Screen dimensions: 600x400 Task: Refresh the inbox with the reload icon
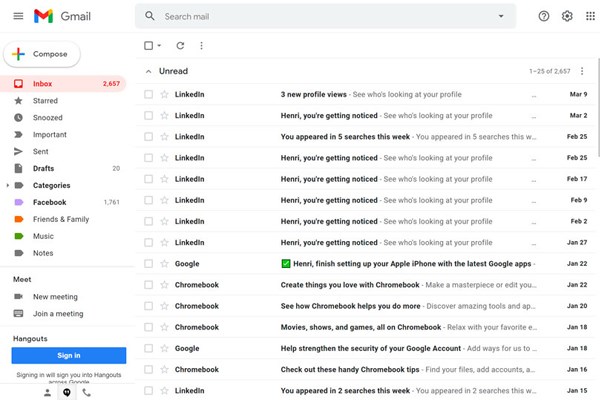point(180,46)
